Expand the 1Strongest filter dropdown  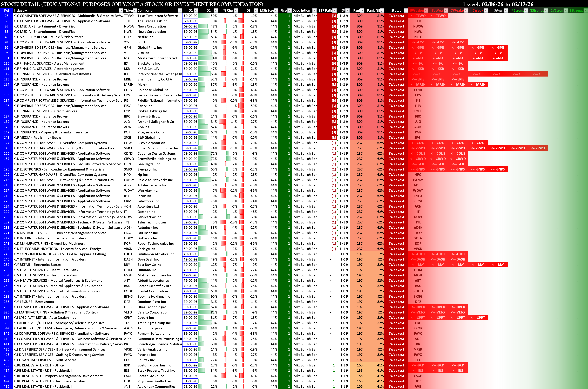coord(586,10)
